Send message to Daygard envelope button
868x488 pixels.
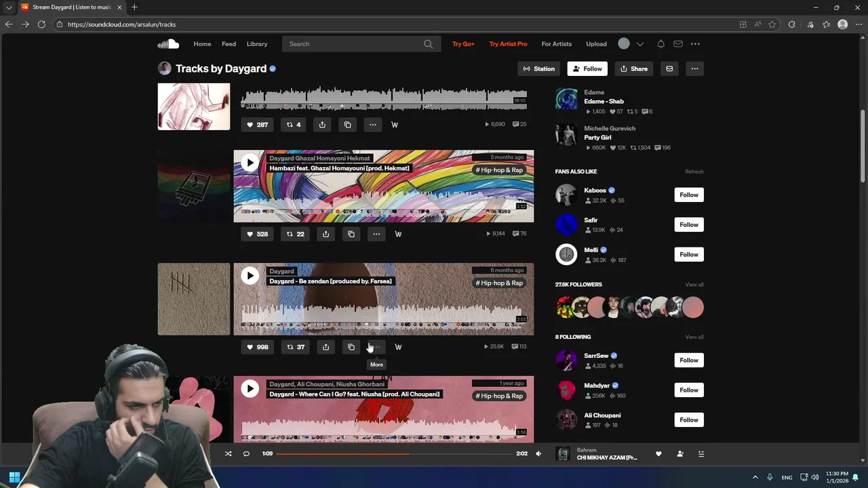669,68
